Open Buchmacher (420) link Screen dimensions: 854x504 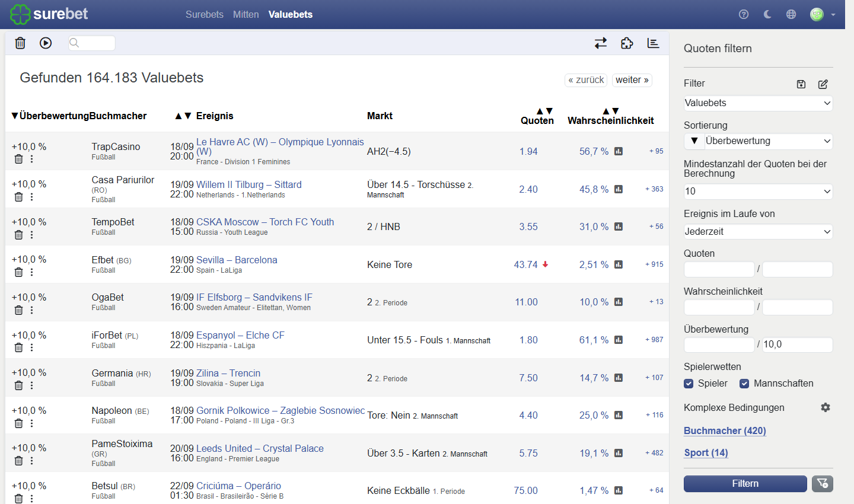[x=725, y=430]
